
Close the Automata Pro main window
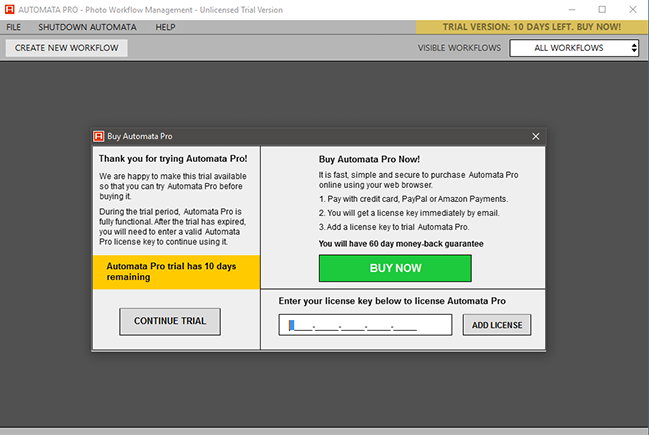[633, 10]
